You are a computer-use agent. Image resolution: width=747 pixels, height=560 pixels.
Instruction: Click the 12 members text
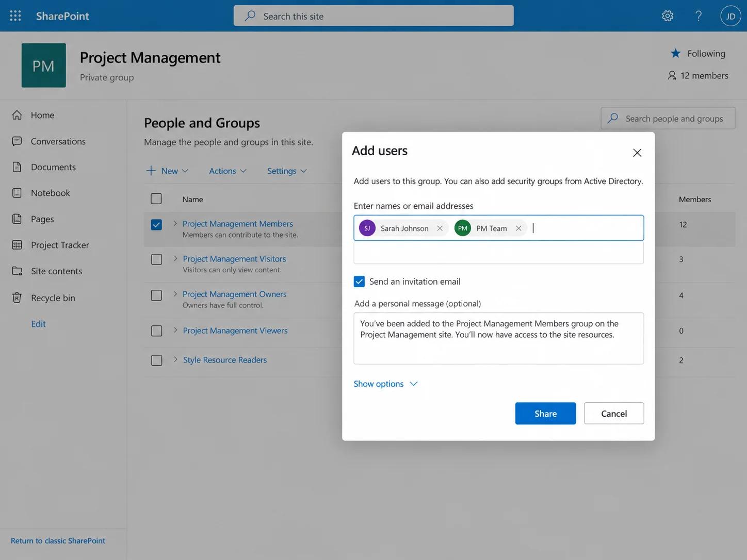(704, 75)
